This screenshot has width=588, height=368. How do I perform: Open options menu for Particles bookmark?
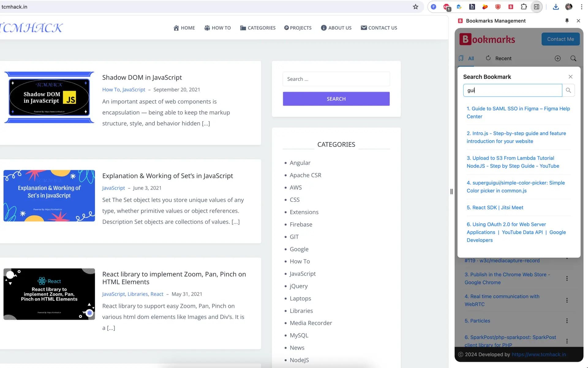pyautogui.click(x=567, y=321)
